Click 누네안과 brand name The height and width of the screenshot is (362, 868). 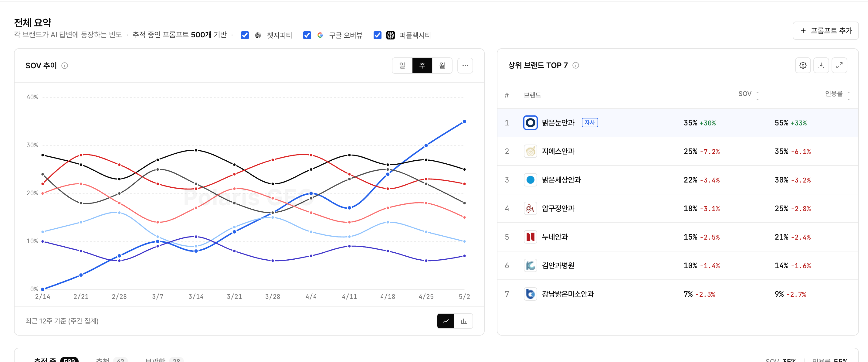(554, 237)
